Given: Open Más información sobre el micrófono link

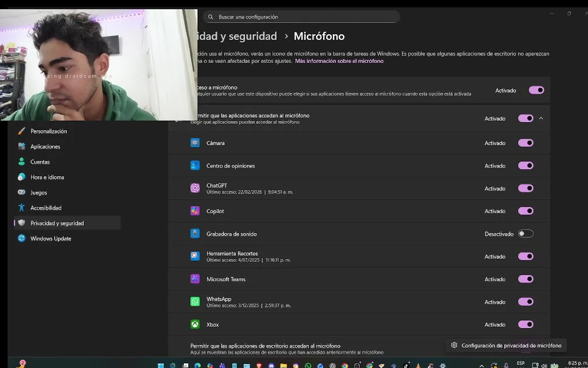Looking at the screenshot, I should click(x=339, y=61).
